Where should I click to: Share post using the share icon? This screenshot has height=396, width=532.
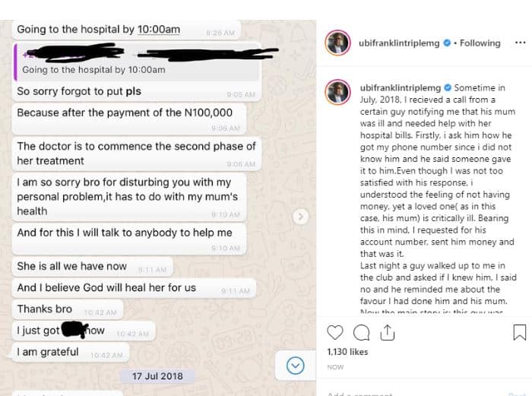coord(387,332)
